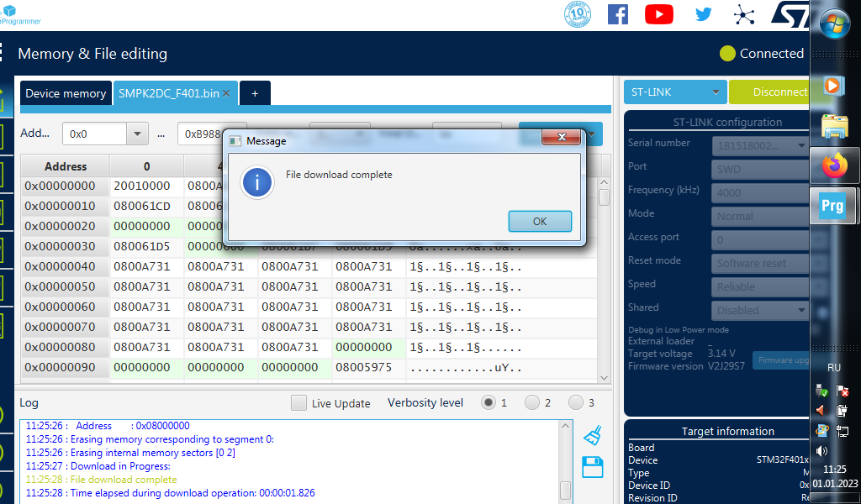Add a new tab with the plus button

click(255, 93)
